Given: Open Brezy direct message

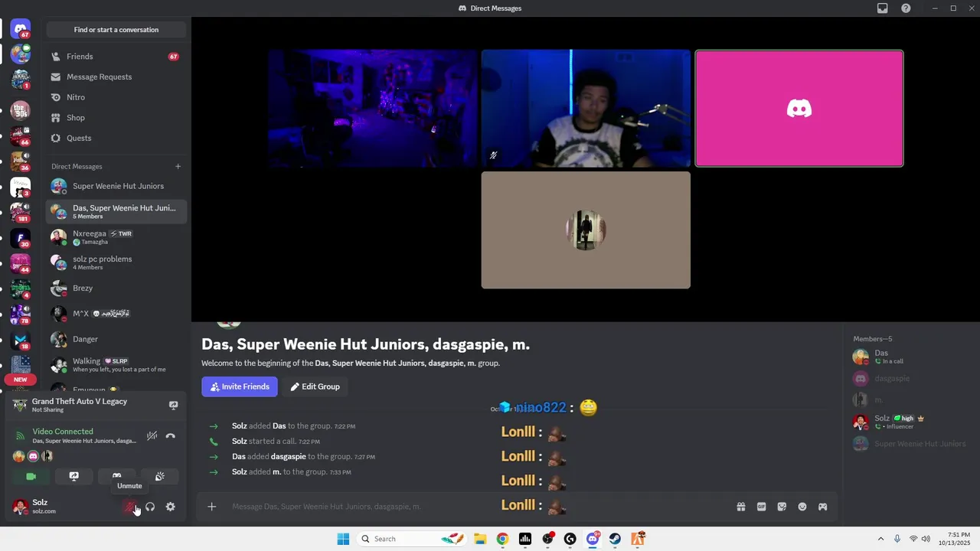Looking at the screenshot, I should (x=116, y=288).
